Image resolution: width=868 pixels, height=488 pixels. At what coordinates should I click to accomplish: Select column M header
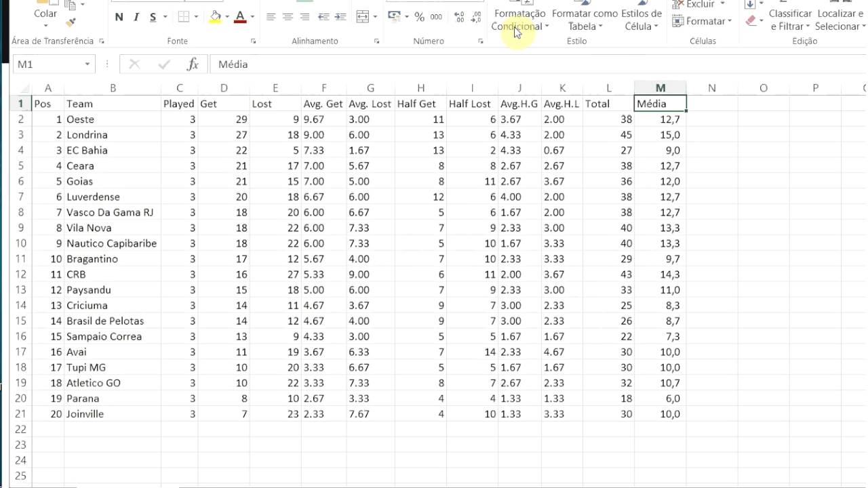[x=660, y=88]
